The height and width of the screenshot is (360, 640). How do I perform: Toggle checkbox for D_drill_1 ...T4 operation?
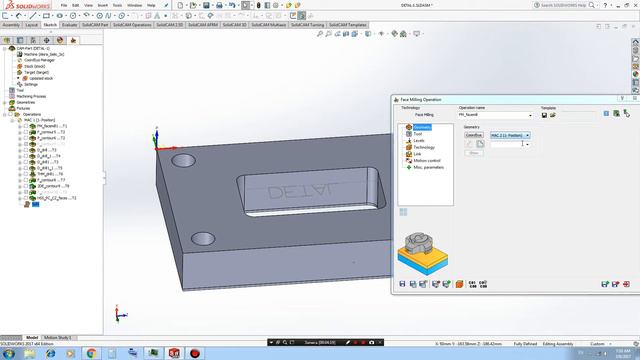pyautogui.click(x=26, y=156)
